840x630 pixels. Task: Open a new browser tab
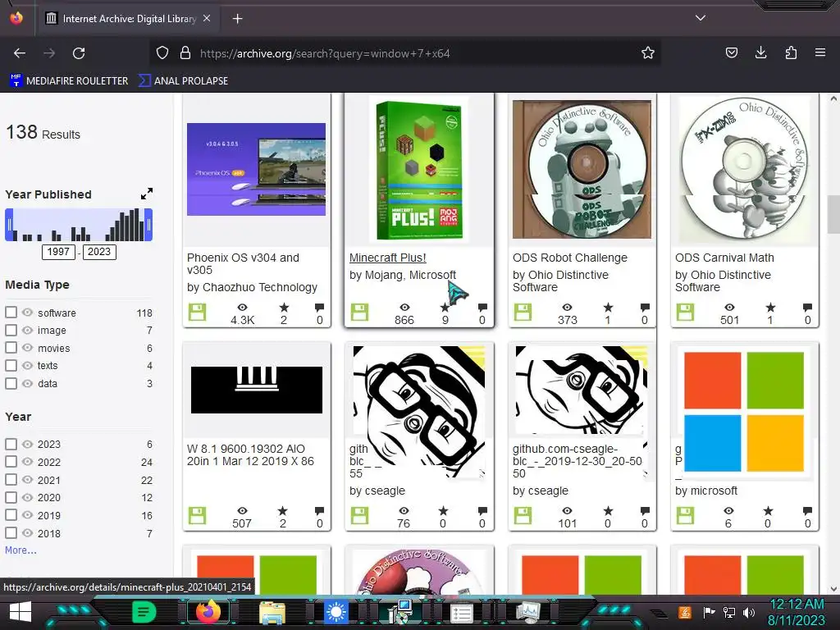(237, 19)
